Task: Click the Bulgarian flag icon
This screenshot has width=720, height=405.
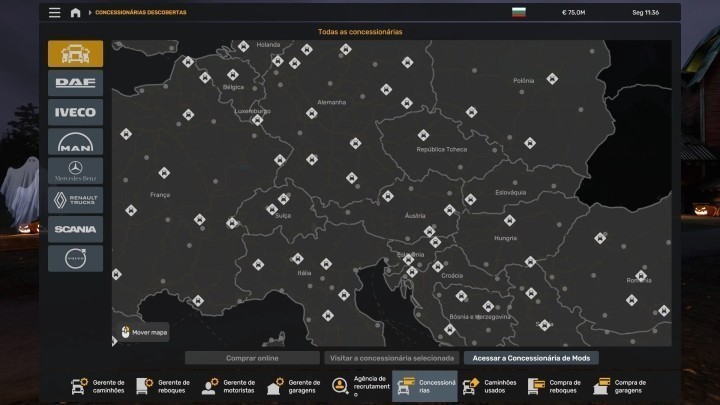Action: (519, 12)
